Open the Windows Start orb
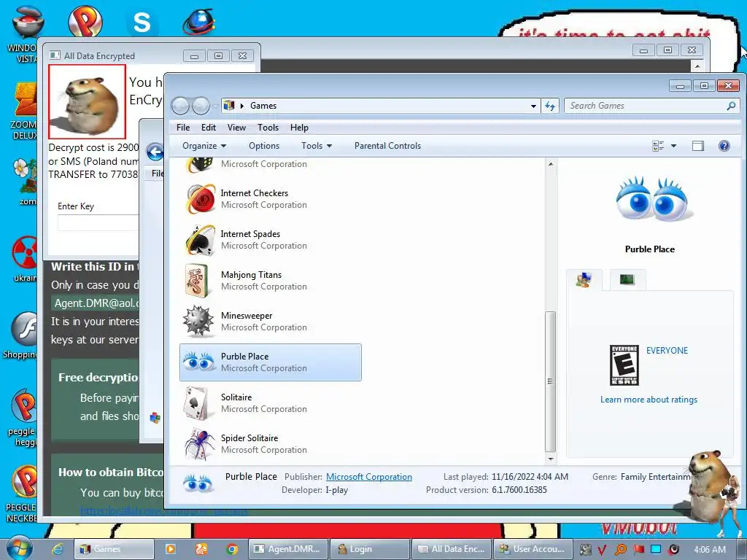The height and width of the screenshot is (560, 747). click(x=19, y=547)
